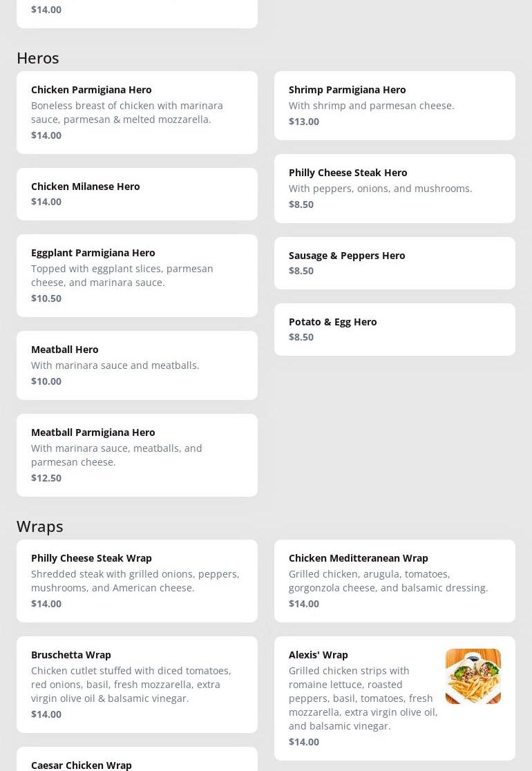
Task: Choose the Chicken Meditteranean Wrap
Action: pyautogui.click(x=395, y=580)
